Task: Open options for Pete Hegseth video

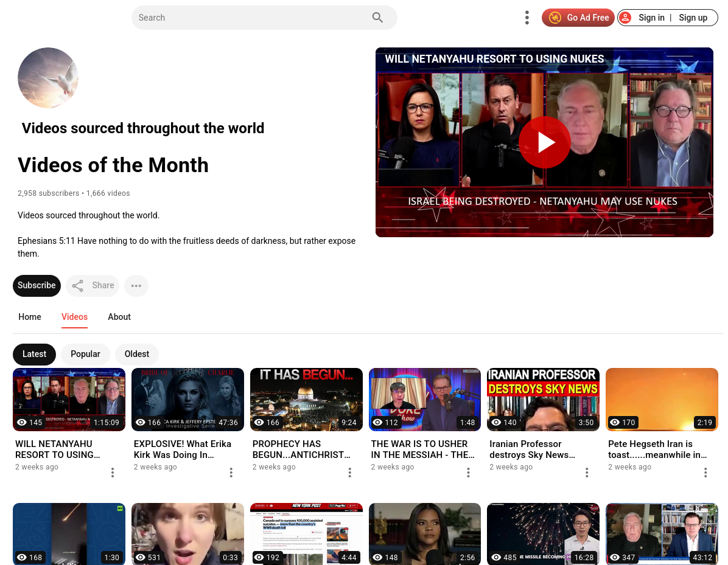Action: (x=705, y=473)
